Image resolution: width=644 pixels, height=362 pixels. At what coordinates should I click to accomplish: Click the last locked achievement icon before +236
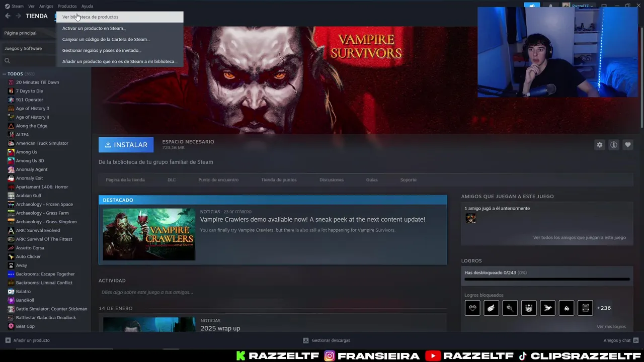click(585, 308)
